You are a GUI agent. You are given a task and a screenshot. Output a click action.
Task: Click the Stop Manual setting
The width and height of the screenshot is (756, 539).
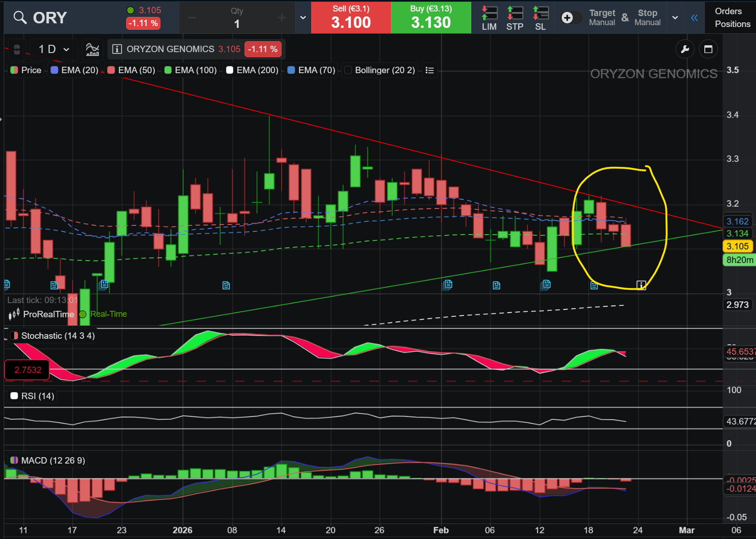(647, 17)
